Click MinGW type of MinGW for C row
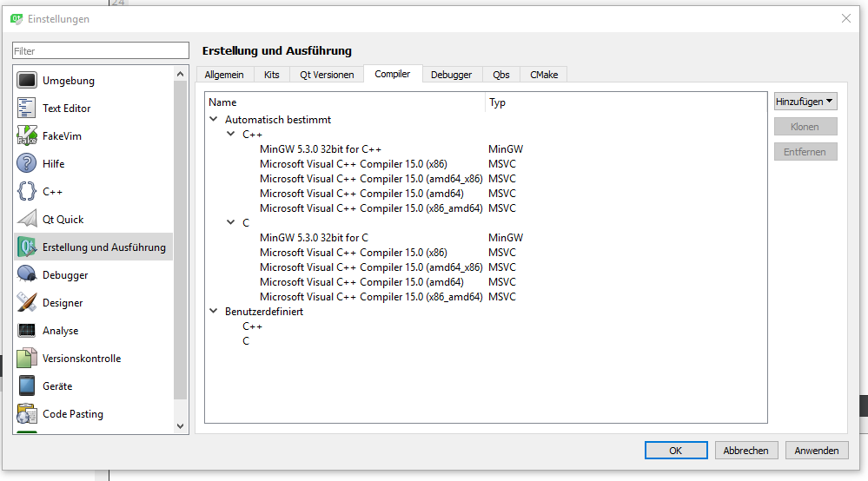 click(x=506, y=238)
